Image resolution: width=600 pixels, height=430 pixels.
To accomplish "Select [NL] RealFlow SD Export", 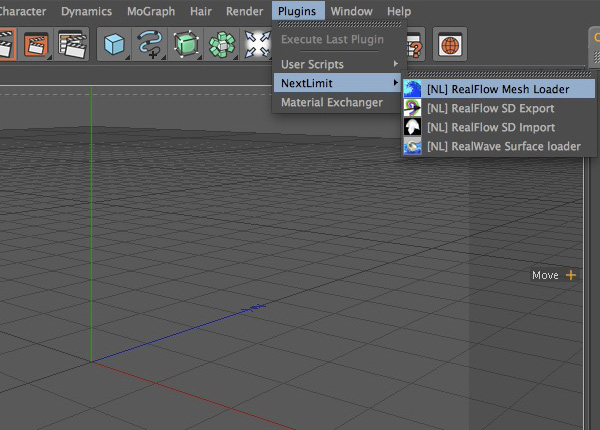I will click(499, 108).
